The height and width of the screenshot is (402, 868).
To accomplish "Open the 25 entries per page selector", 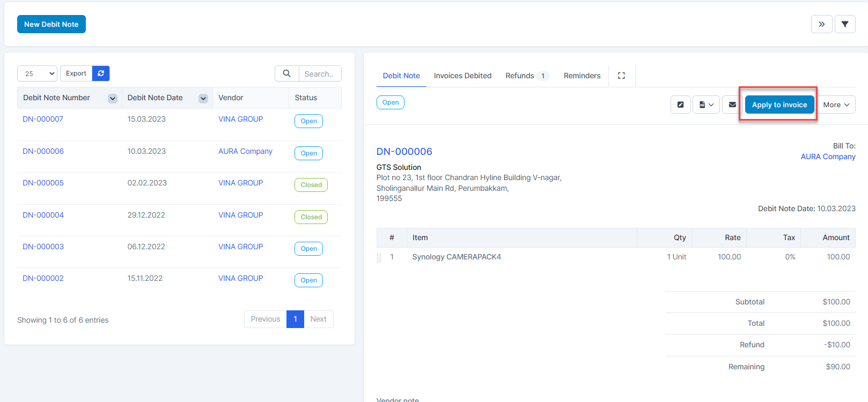I will click(x=37, y=73).
